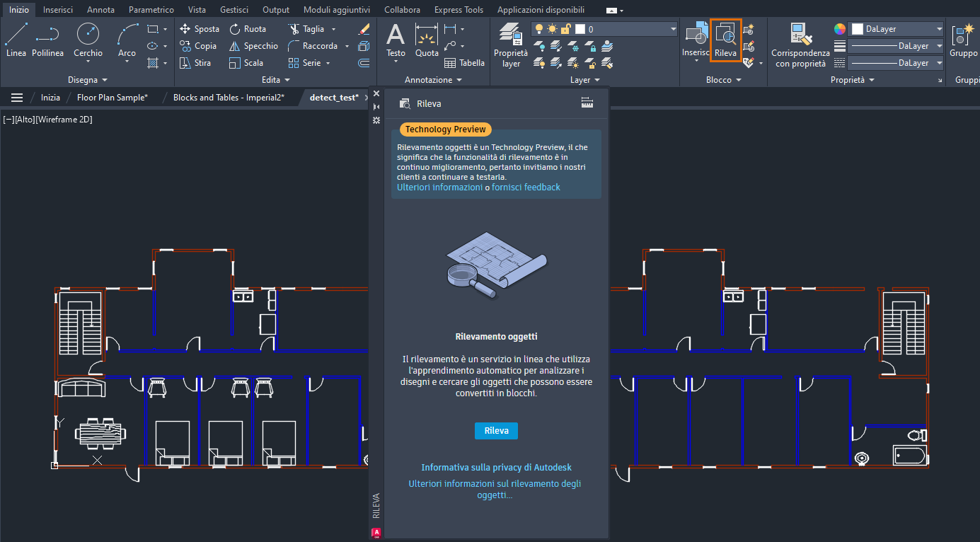Expand the Layer panel

[x=585, y=80]
